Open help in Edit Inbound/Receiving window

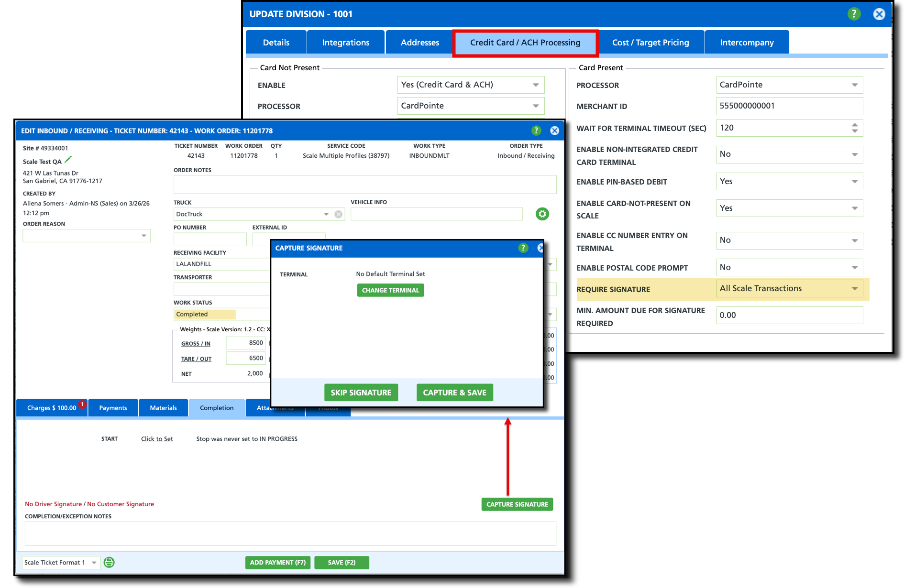coord(536,131)
